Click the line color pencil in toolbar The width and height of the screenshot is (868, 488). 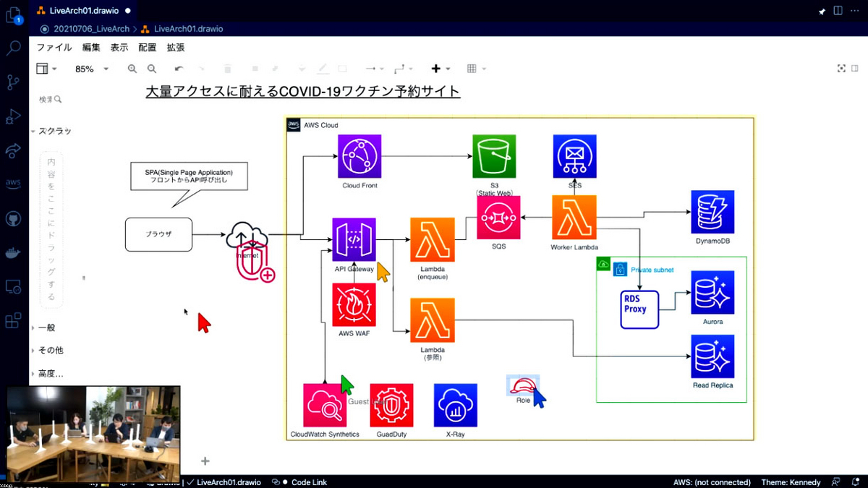pyautogui.click(x=323, y=69)
